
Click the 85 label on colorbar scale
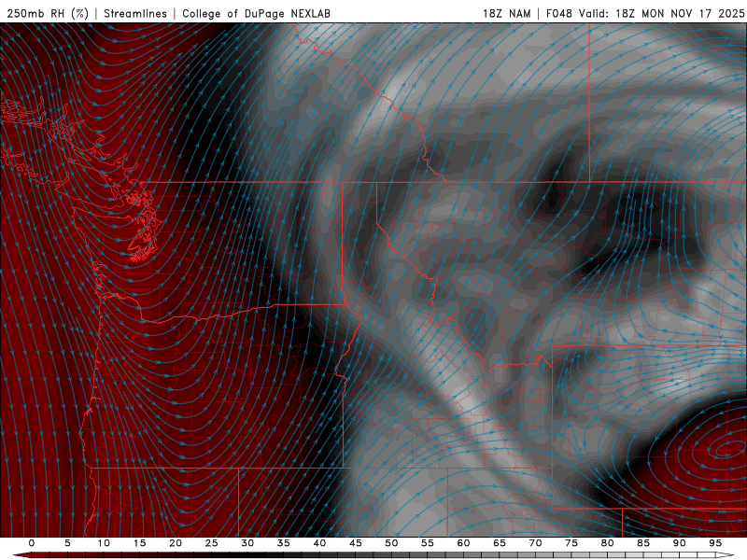point(643,543)
